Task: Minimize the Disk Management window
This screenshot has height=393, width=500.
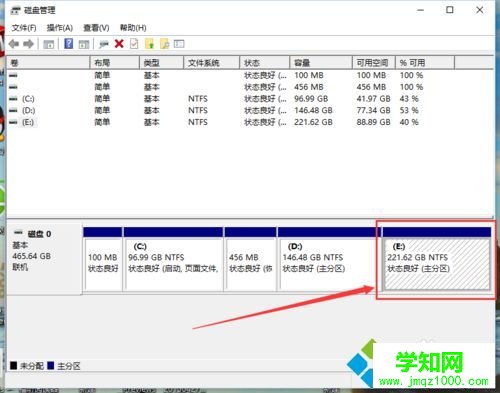Action: pos(421,10)
